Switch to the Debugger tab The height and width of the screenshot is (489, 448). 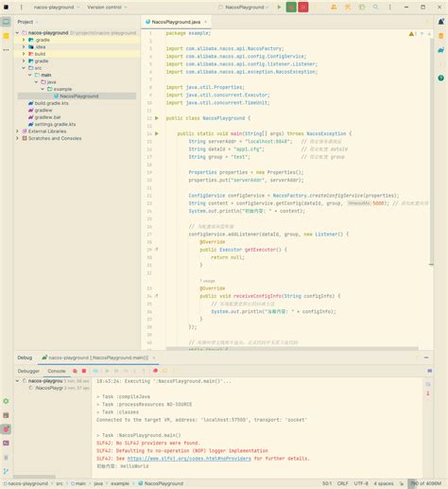point(28,371)
